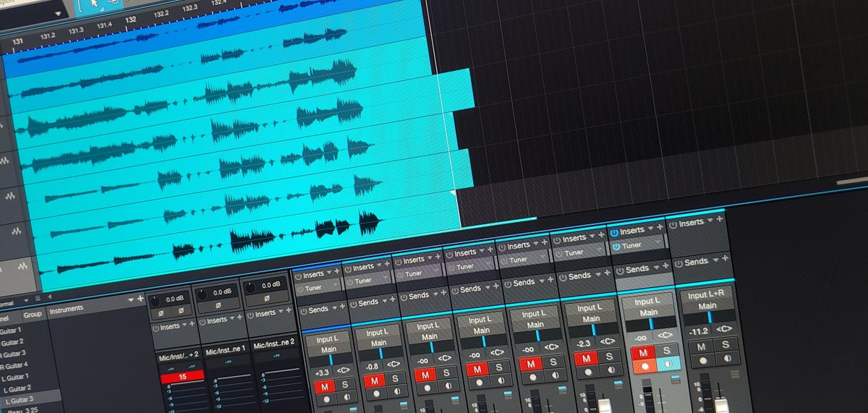Toggle the blue Inserts power on highlighted channel
Image resolution: width=868 pixels, height=413 pixels.
click(x=614, y=232)
